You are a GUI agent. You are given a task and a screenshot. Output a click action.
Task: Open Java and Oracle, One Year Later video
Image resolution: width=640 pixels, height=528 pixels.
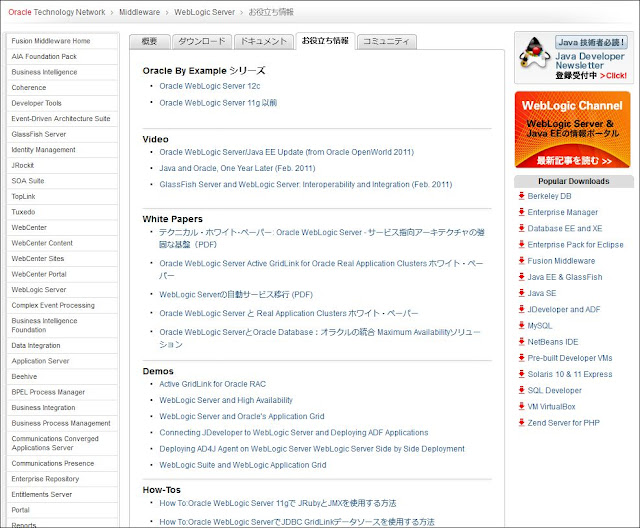click(x=237, y=168)
